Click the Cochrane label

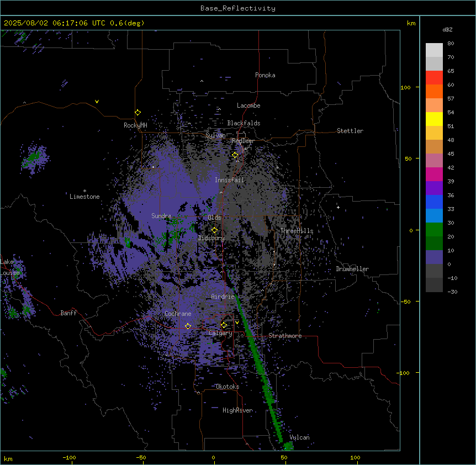(178, 314)
